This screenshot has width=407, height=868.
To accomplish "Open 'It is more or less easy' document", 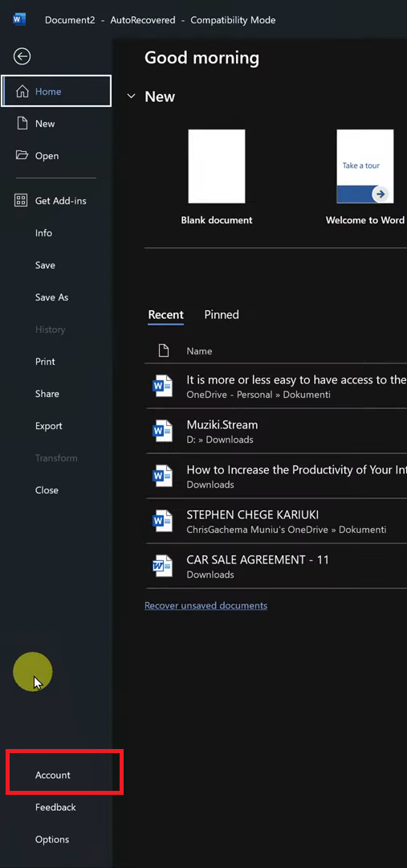I will coord(276,387).
